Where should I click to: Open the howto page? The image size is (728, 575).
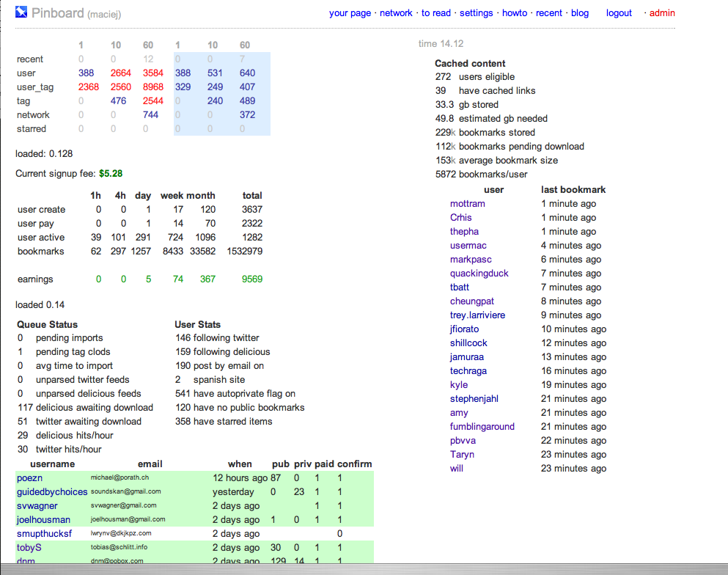coord(515,13)
